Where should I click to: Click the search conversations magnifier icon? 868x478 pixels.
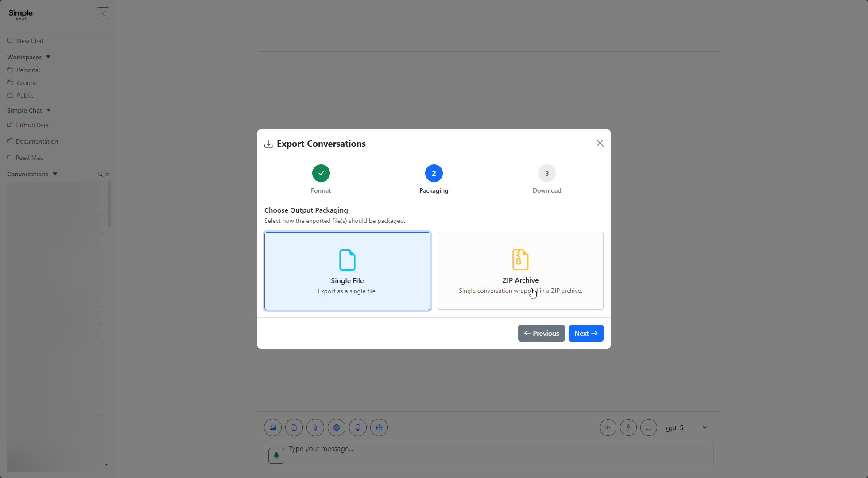[101, 175]
